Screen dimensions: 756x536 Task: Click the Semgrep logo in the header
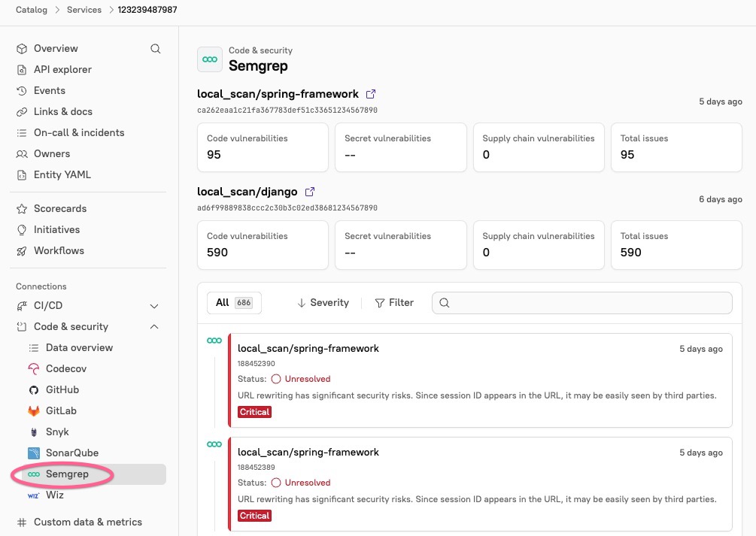click(x=209, y=59)
